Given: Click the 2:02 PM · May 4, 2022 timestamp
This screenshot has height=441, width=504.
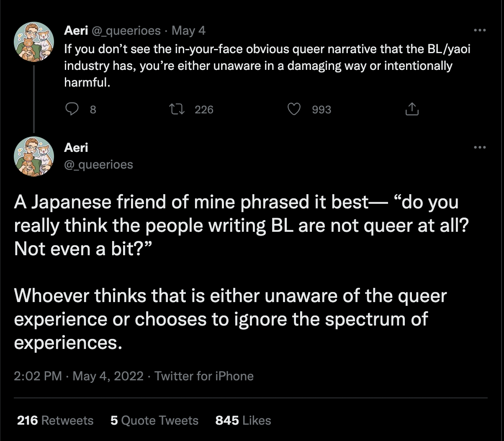Looking at the screenshot, I should point(79,376).
